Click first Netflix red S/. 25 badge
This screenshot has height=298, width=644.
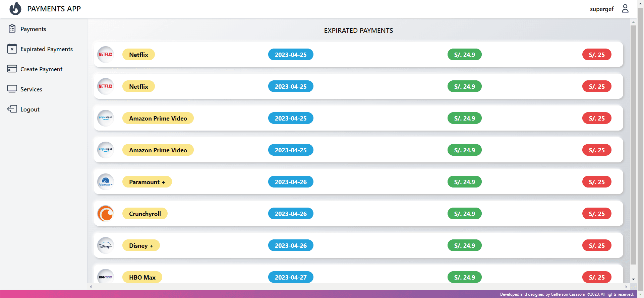coord(597,55)
